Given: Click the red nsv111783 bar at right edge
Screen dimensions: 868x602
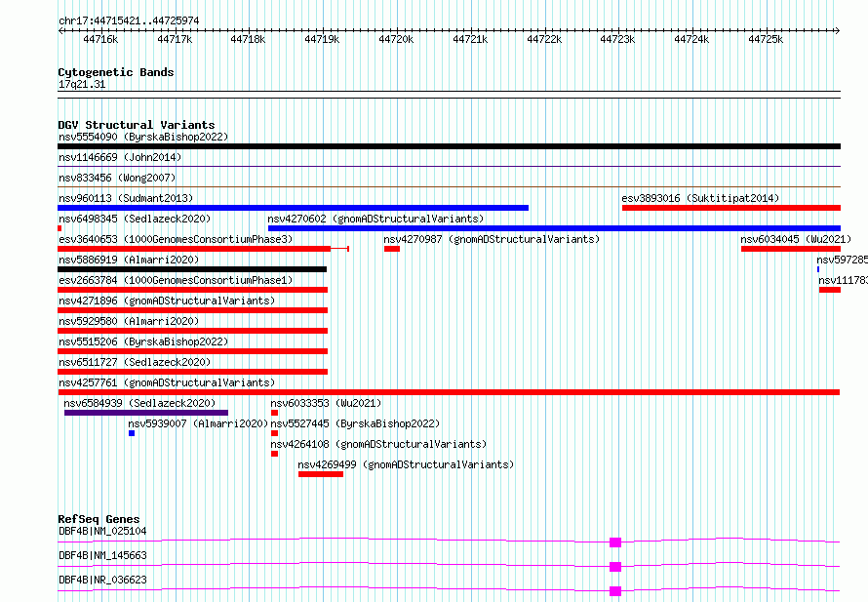Looking at the screenshot, I should [x=830, y=290].
